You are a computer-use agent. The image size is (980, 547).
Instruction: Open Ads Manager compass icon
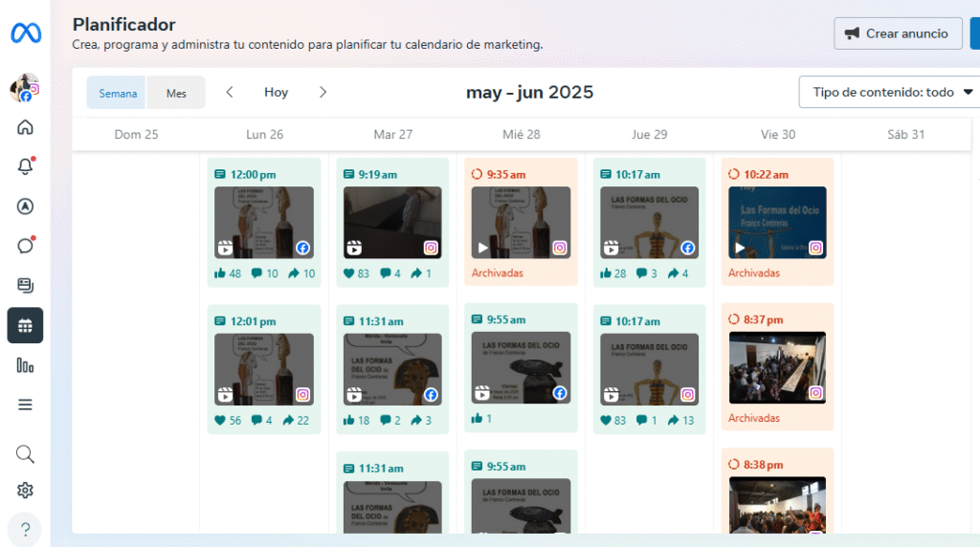point(25,206)
